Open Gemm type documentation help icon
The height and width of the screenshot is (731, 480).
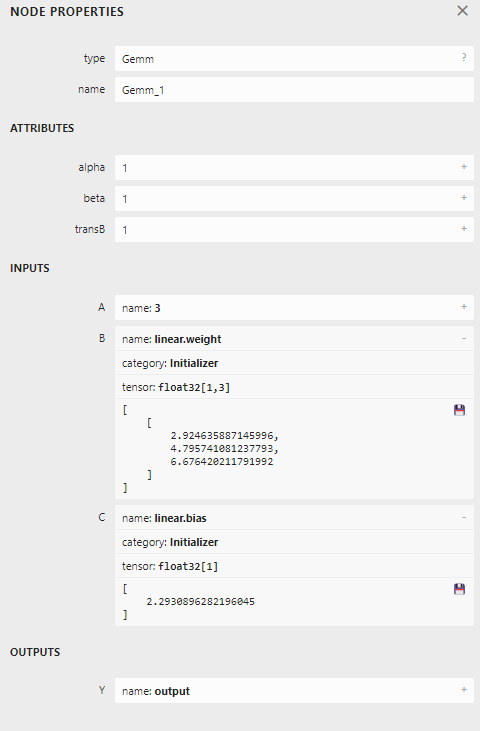click(464, 57)
